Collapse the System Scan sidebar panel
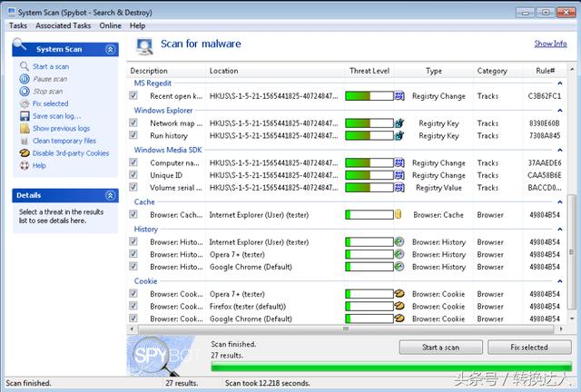The image size is (581, 392). (110, 49)
